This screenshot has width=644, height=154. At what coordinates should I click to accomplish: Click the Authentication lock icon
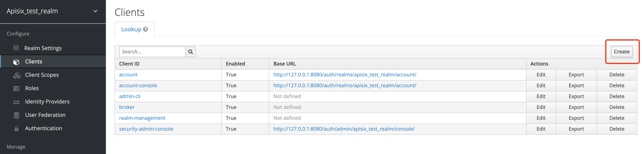click(16, 129)
